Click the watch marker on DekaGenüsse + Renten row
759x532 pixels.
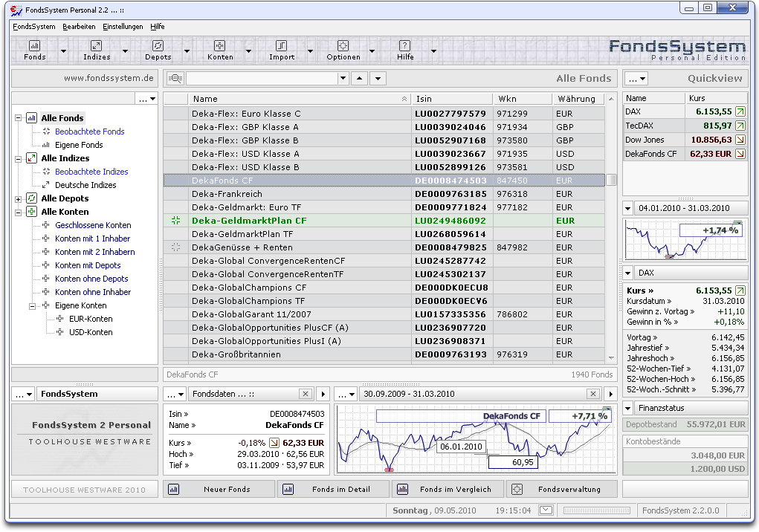click(x=175, y=247)
